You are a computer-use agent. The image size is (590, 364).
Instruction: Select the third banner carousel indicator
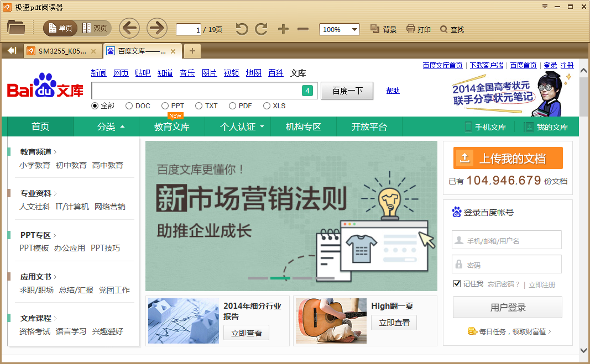(x=302, y=278)
